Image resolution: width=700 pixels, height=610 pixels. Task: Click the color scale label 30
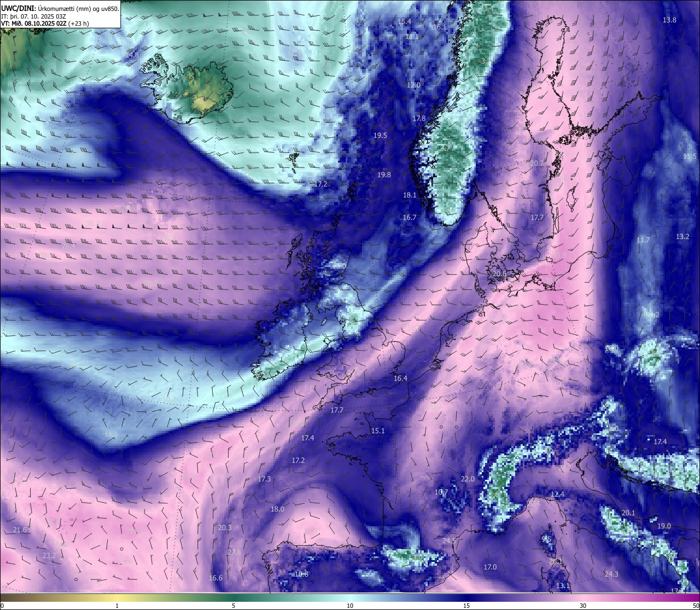(x=583, y=606)
